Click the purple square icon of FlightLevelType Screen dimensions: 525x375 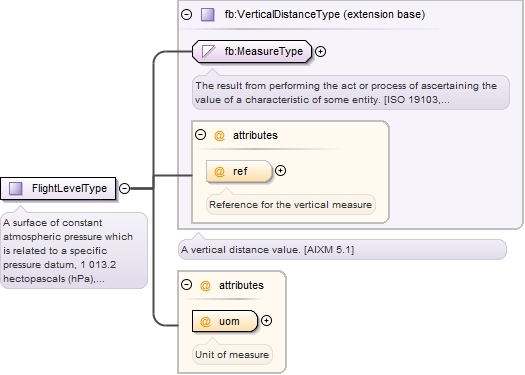click(15, 189)
